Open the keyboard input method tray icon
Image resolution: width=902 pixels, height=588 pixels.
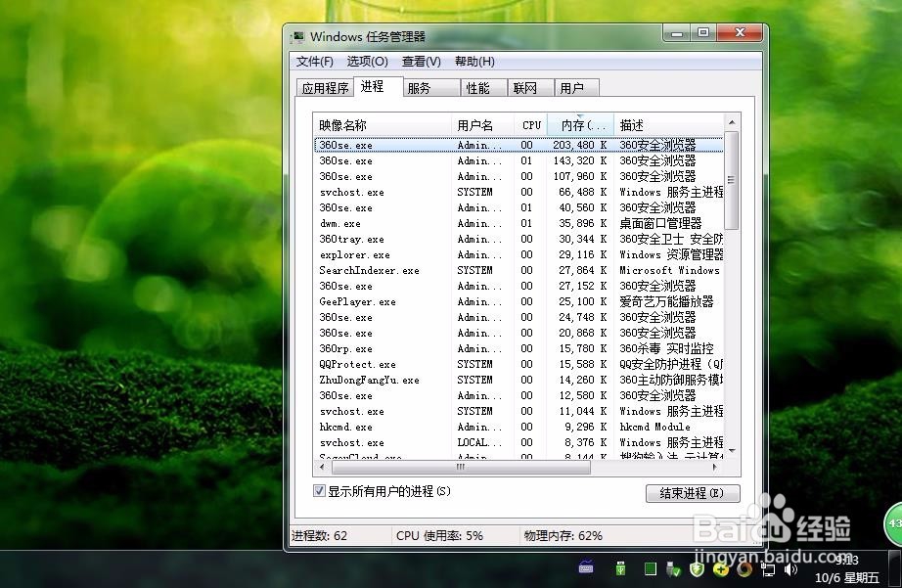(x=586, y=568)
